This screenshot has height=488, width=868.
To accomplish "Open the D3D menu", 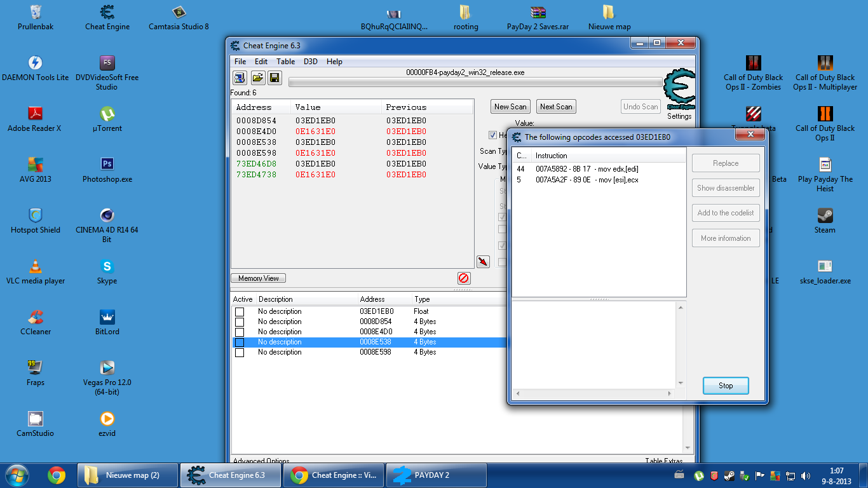I will [311, 62].
